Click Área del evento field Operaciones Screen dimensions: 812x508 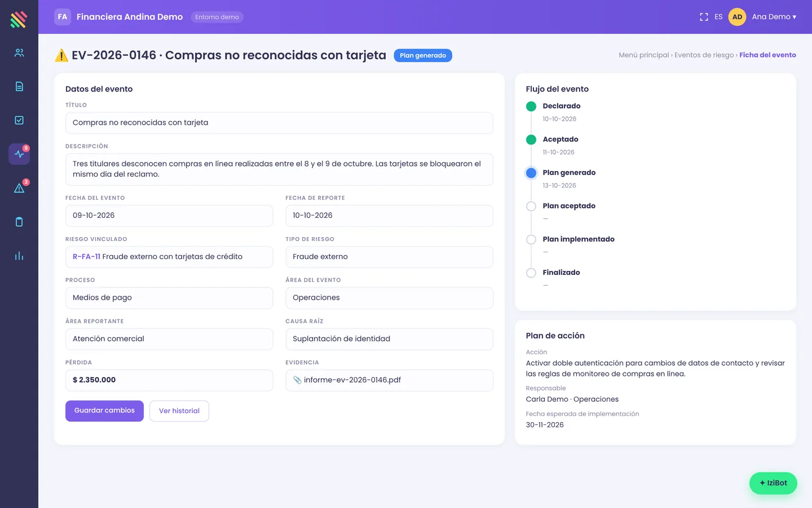pyautogui.click(x=389, y=298)
